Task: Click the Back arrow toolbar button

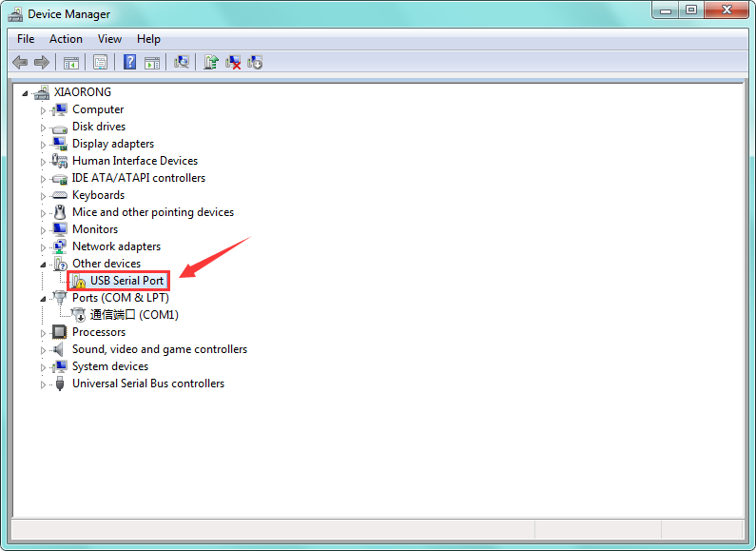Action: coord(20,62)
